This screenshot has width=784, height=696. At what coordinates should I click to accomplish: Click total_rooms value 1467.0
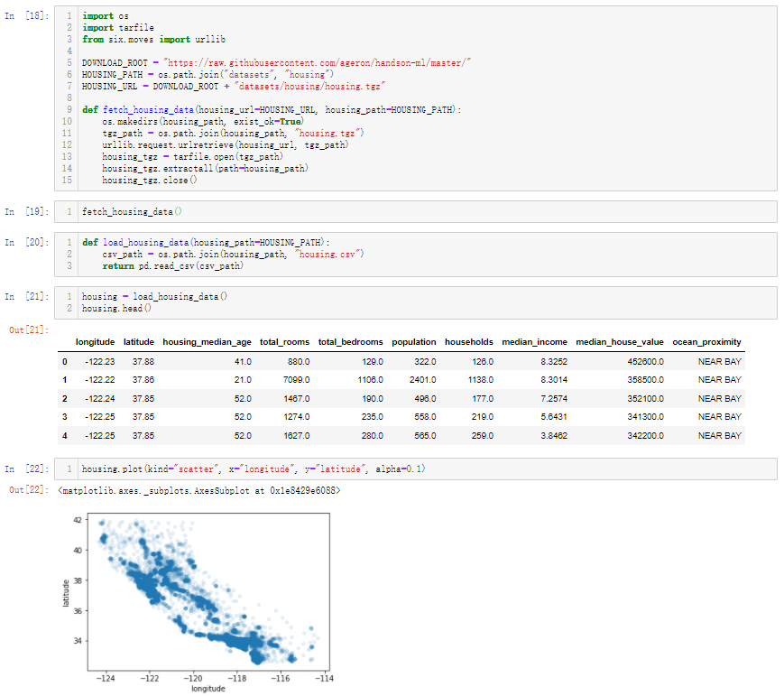297,399
